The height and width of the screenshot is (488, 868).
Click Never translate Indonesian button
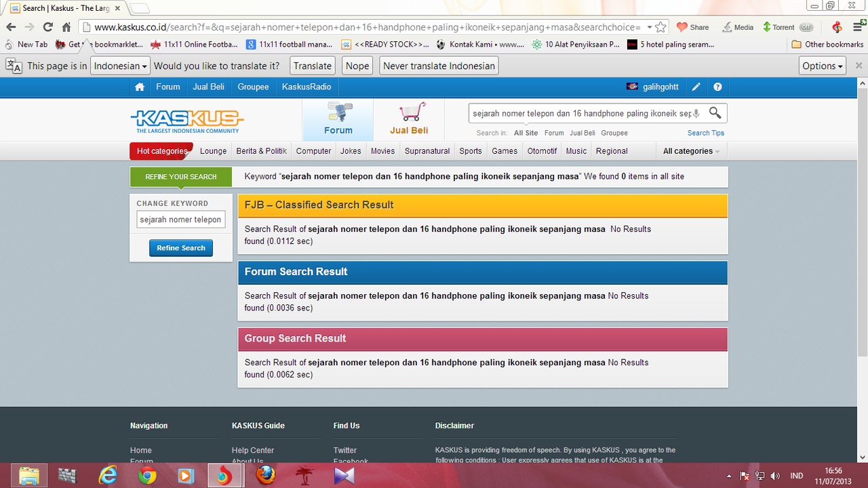439,66
